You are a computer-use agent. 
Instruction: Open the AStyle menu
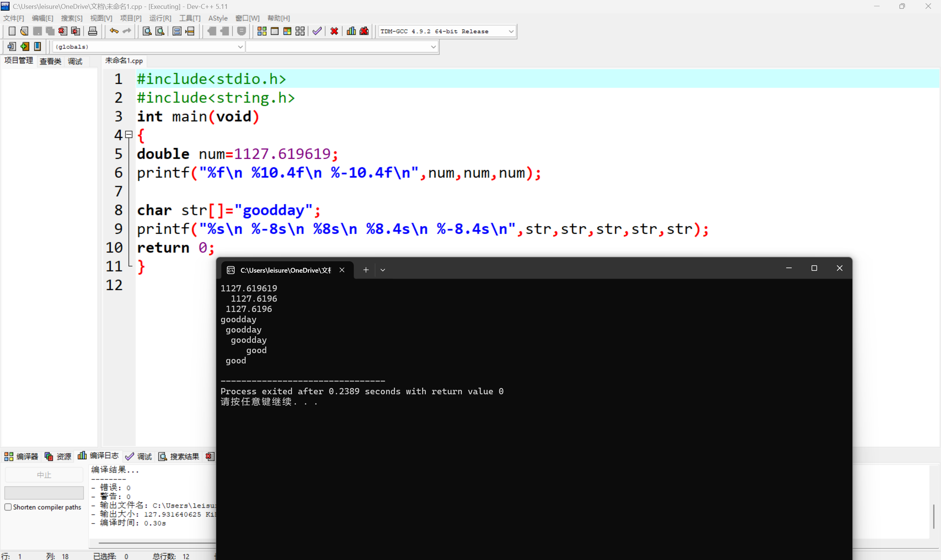click(x=218, y=18)
